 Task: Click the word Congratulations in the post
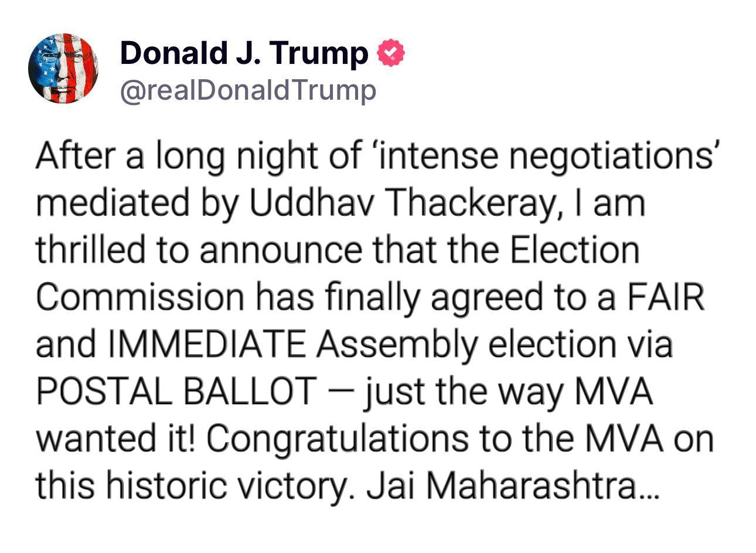(337, 439)
